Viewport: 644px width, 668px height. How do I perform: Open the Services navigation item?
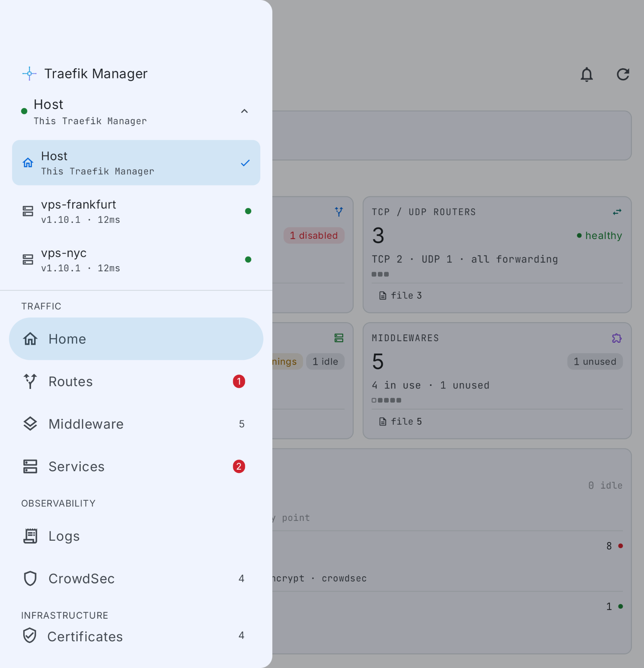tap(136, 467)
